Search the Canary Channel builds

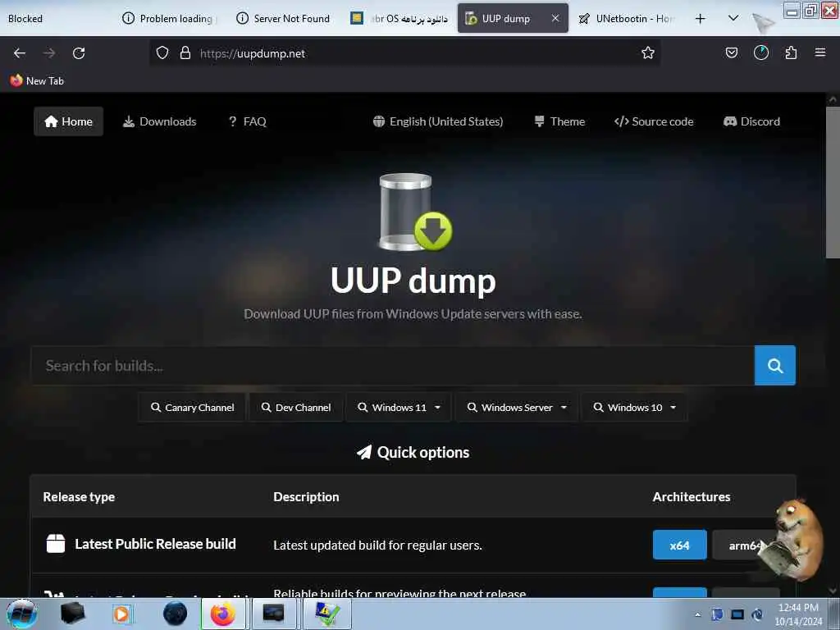pyautogui.click(x=192, y=408)
